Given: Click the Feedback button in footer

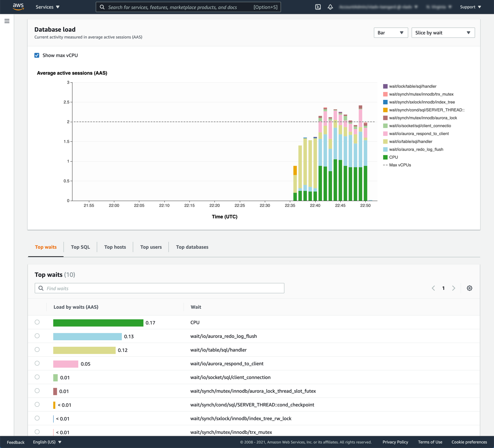Looking at the screenshot, I should (16, 442).
